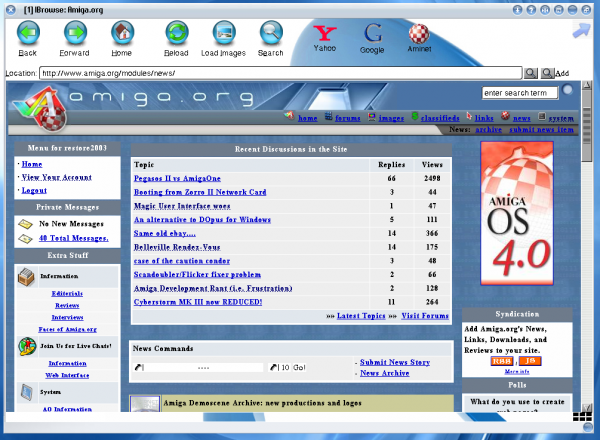Click the Forward navigation button
The height and width of the screenshot is (440, 600).
[75, 39]
